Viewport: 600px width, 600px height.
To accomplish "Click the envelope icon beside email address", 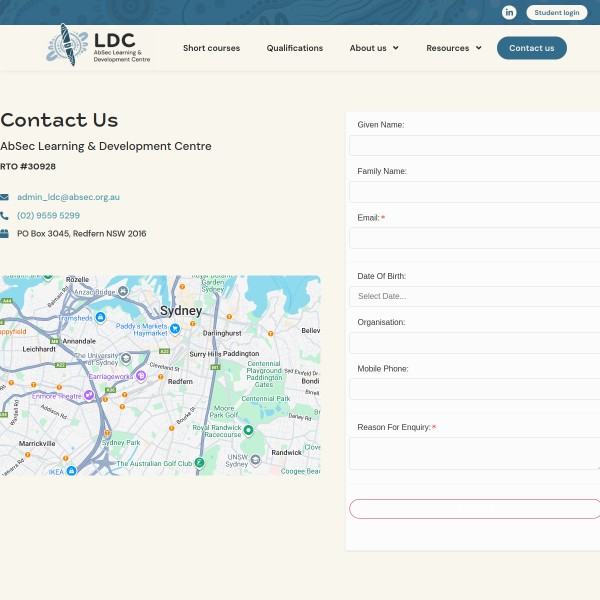I will 5,197.
